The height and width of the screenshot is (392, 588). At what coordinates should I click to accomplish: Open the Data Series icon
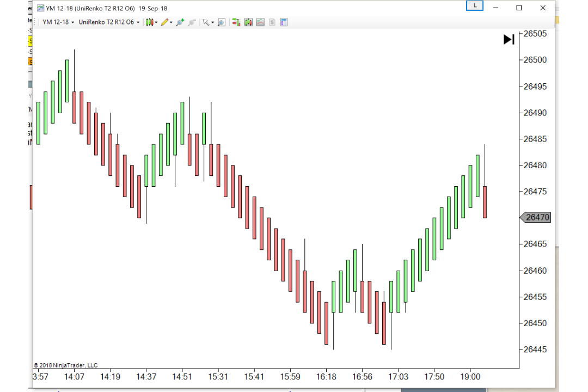pyautogui.click(x=248, y=22)
